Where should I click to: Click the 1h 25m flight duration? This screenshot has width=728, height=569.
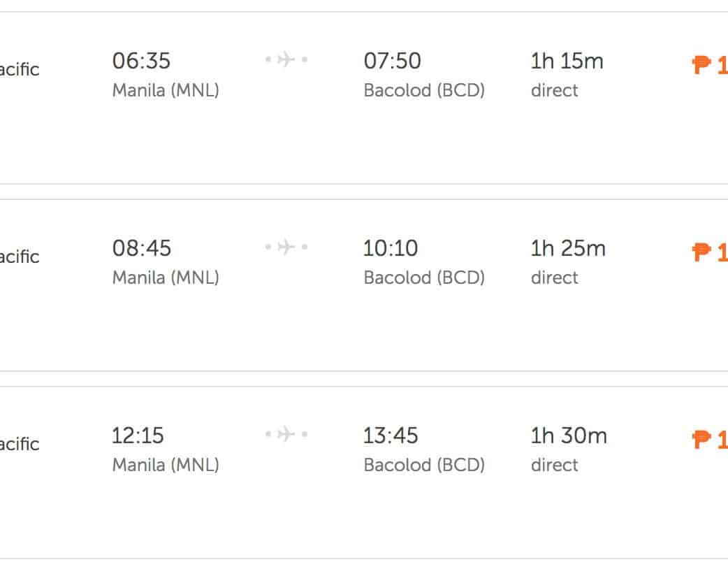568,248
